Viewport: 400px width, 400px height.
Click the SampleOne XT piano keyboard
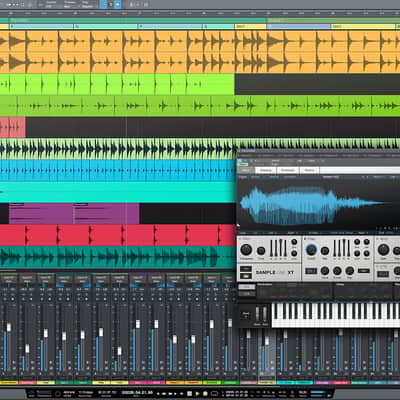336,315
